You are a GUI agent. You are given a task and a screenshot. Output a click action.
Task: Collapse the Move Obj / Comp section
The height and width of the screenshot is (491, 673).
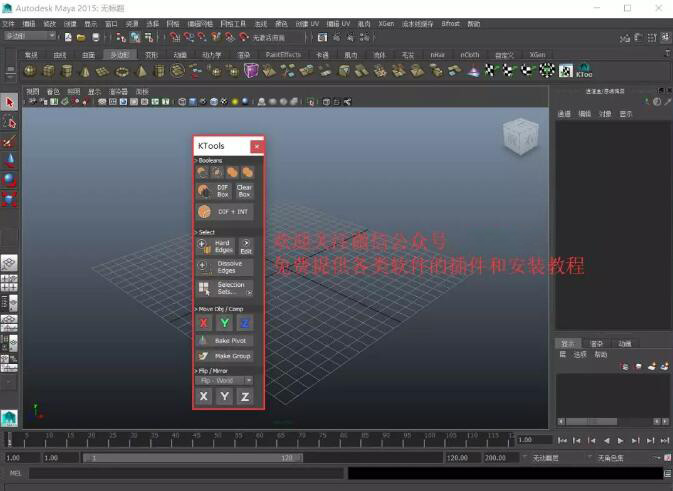point(219,309)
